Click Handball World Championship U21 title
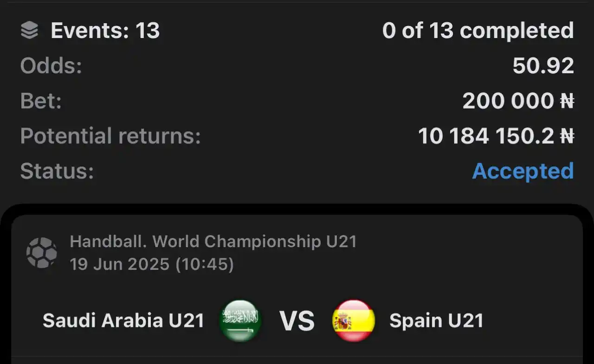This screenshot has width=594, height=364. 213,242
